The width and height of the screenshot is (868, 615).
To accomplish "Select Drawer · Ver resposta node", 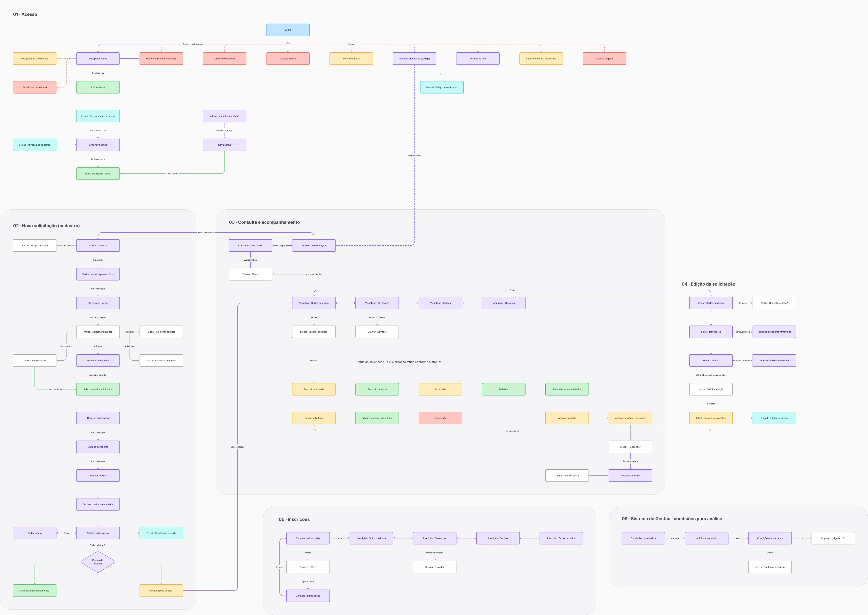I will 567,476.
